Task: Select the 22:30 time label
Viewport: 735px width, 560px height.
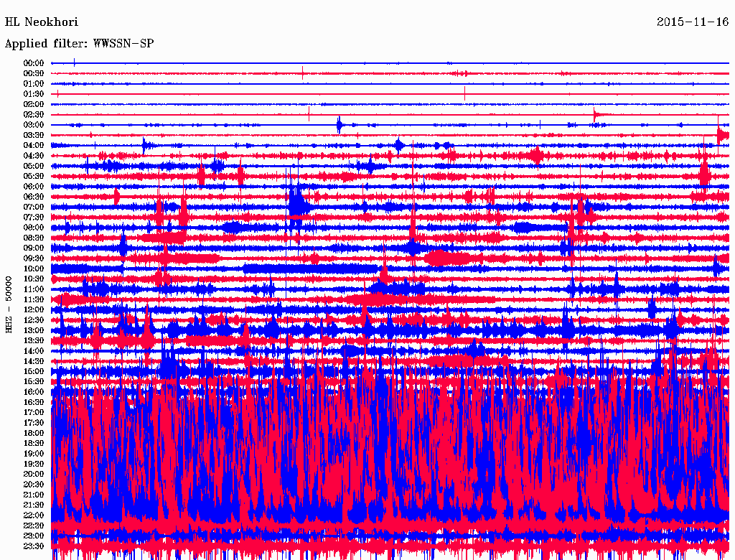Action: [34, 526]
